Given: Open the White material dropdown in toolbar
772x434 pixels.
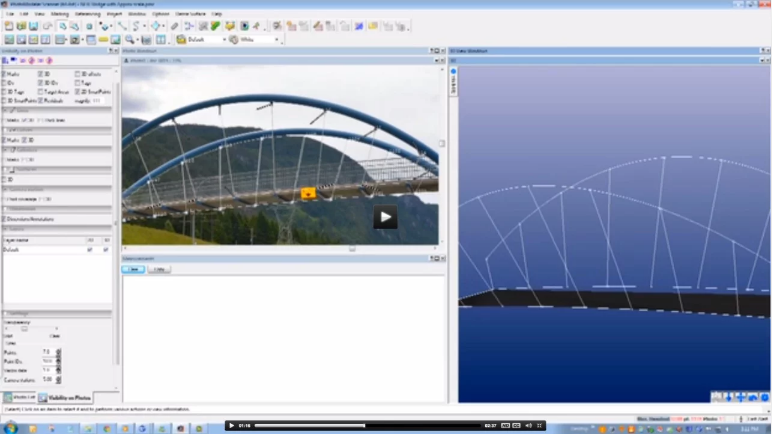Looking at the screenshot, I should click(x=277, y=39).
